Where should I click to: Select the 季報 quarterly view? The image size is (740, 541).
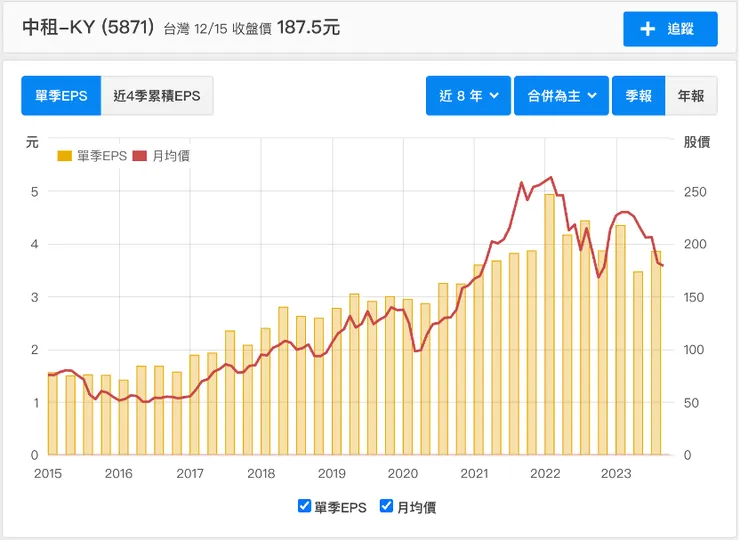point(639,96)
